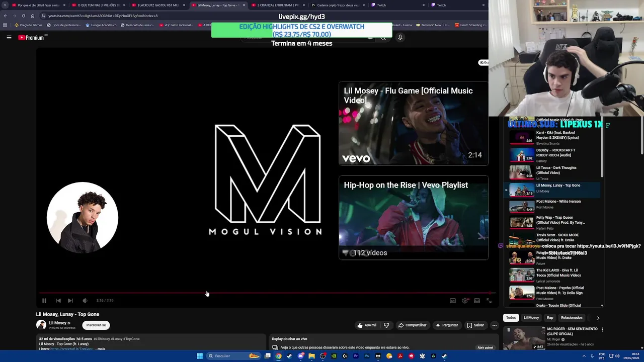
Task: Open YouTube hamburger guide menu
Action: (x=9, y=37)
